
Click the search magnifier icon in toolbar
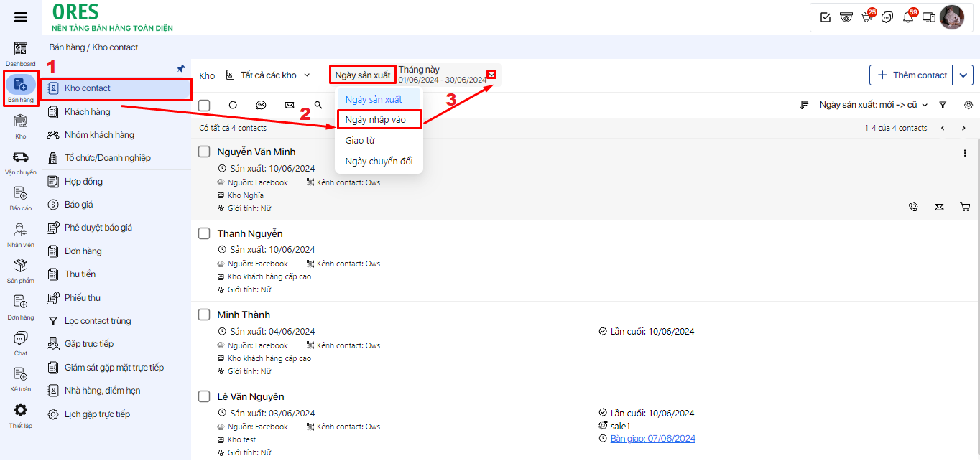click(x=318, y=105)
